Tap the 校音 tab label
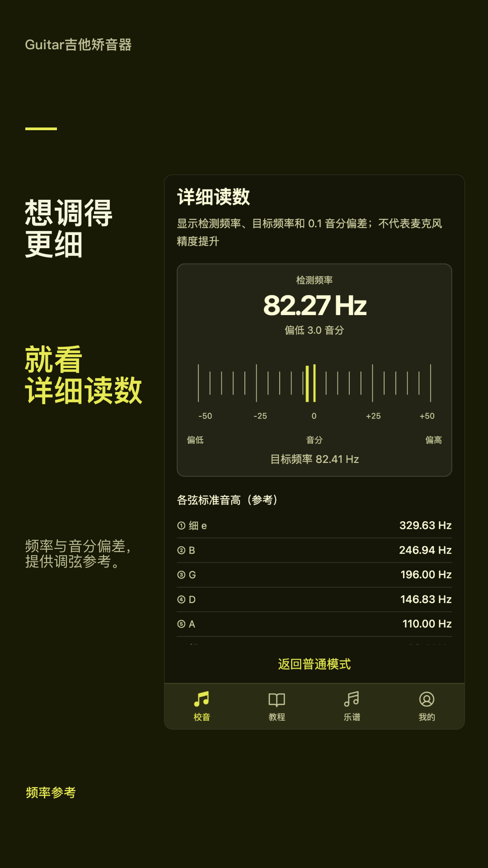 coord(202,717)
